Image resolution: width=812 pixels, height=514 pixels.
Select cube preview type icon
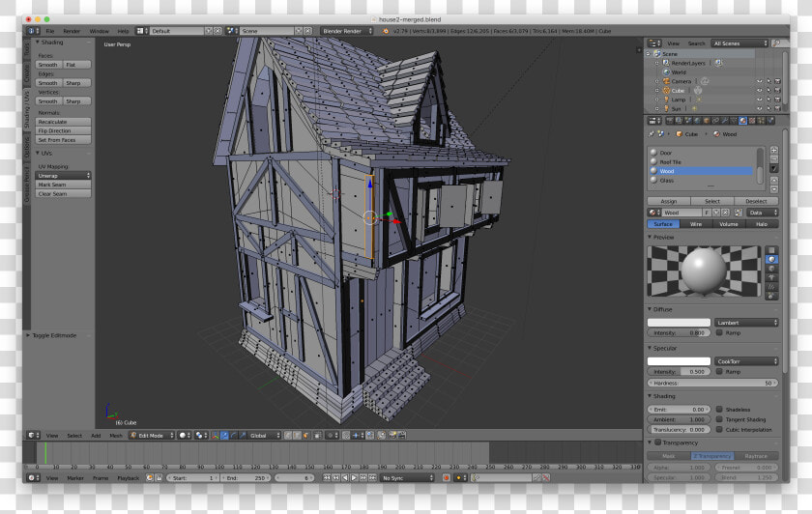(771, 269)
